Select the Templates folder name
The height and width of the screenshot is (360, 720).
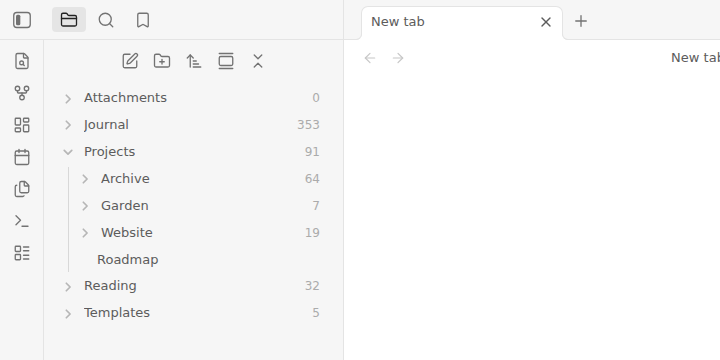tap(117, 313)
